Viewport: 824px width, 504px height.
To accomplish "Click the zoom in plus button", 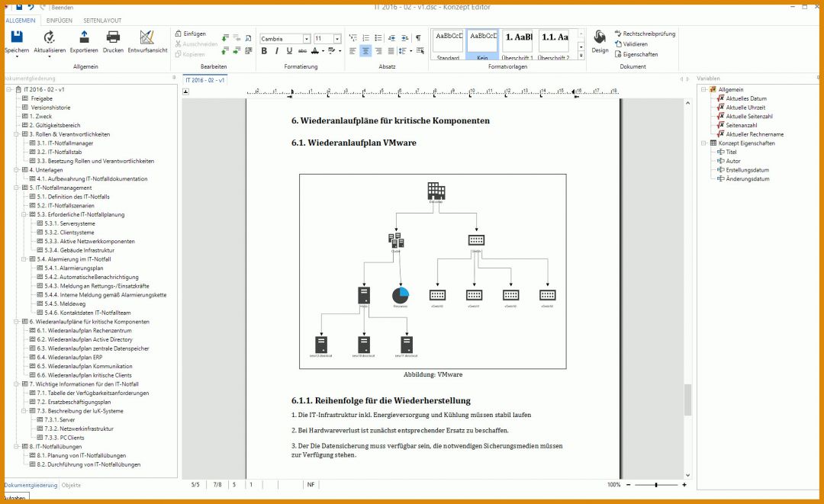I will coord(684,485).
